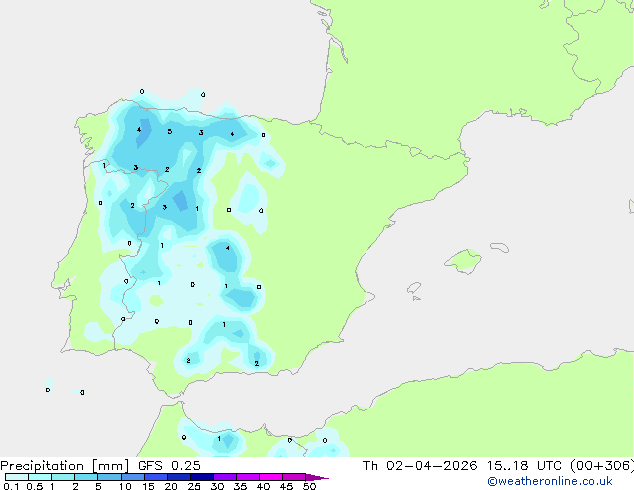The image size is (634, 490).
Task: Click the '35' legend scale label
Action: (x=240, y=486)
